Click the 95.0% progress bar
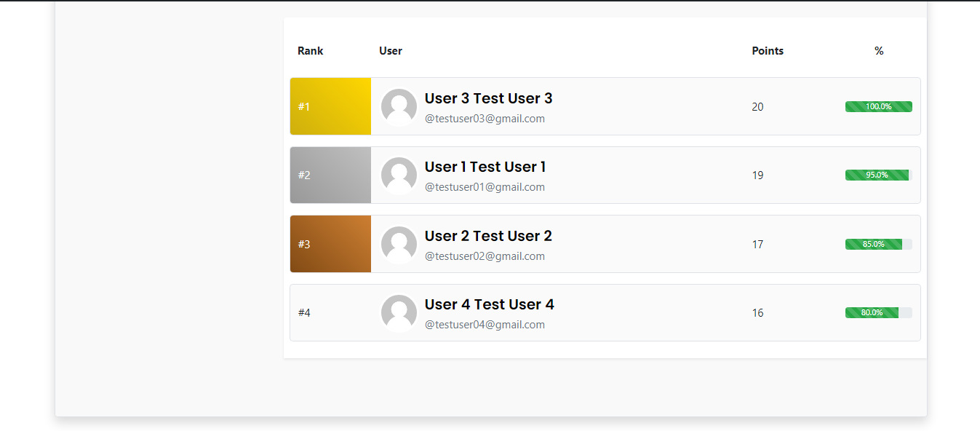 879,175
